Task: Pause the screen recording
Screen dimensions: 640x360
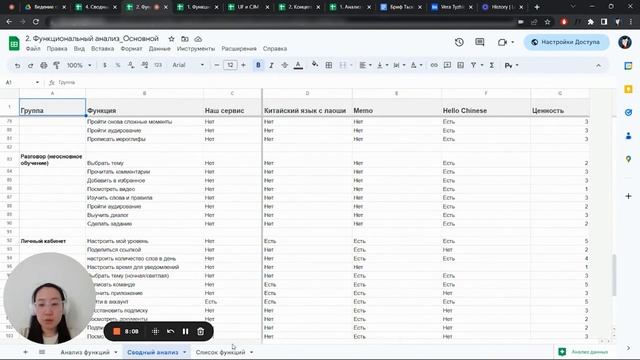Action: tap(185, 331)
